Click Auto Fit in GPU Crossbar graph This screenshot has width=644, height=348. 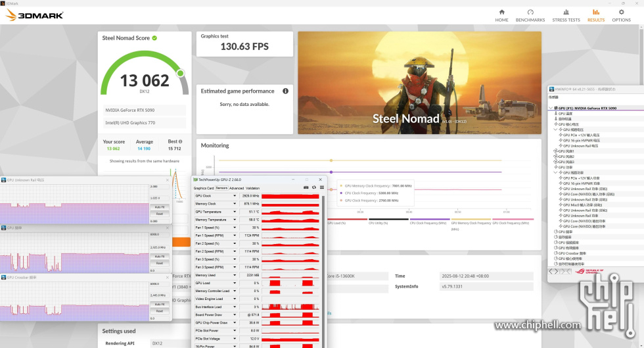click(160, 305)
